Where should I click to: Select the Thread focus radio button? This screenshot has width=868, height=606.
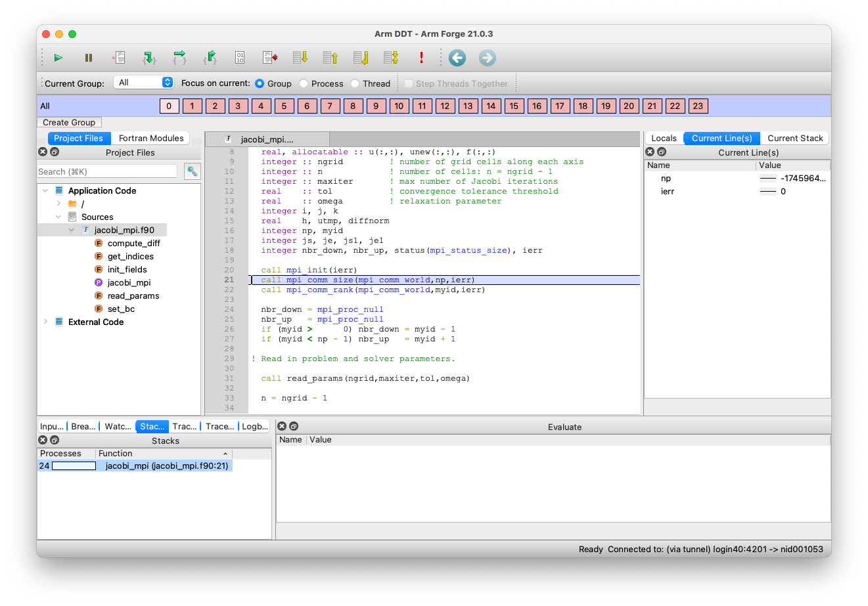pyautogui.click(x=355, y=83)
